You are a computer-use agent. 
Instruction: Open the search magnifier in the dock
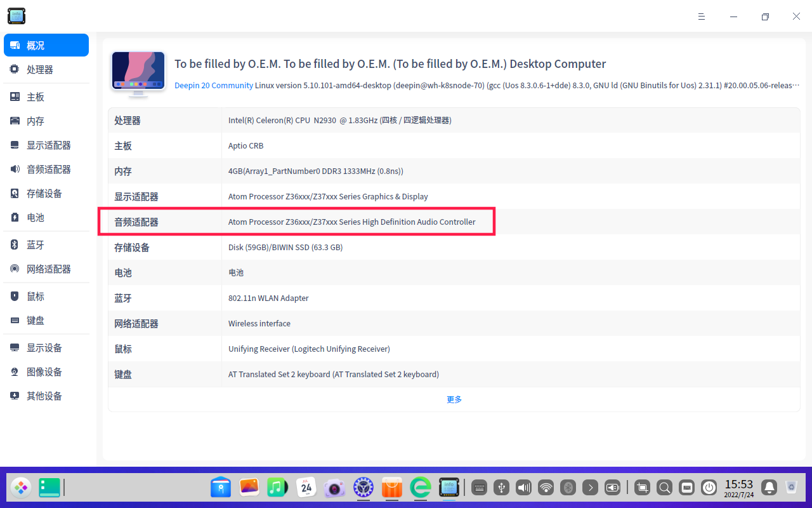pyautogui.click(x=665, y=488)
